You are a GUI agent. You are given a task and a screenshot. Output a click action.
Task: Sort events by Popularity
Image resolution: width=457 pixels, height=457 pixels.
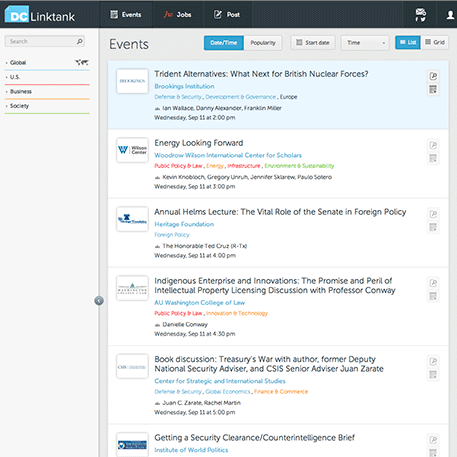coord(263,43)
